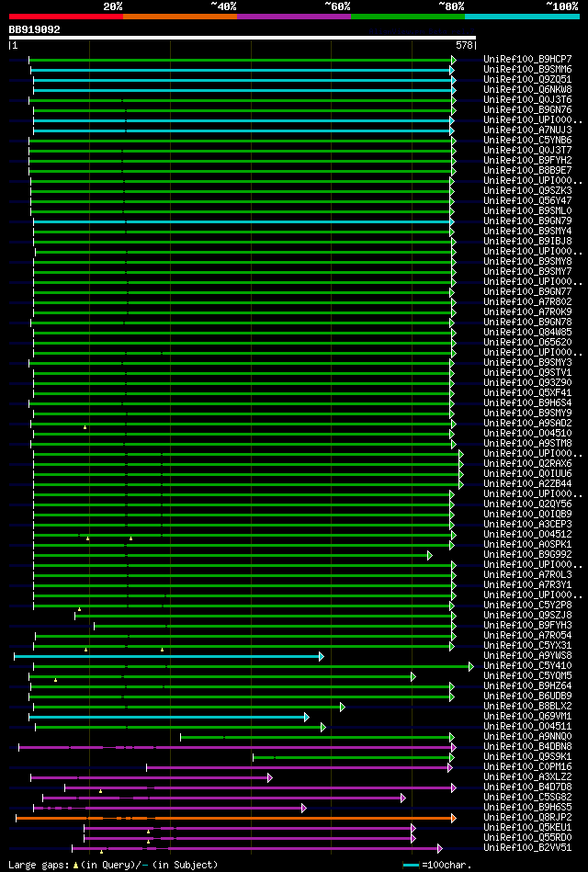Select the UniRef100_A7R802 label
Screen dimensions: 588x872
[x=528, y=302]
